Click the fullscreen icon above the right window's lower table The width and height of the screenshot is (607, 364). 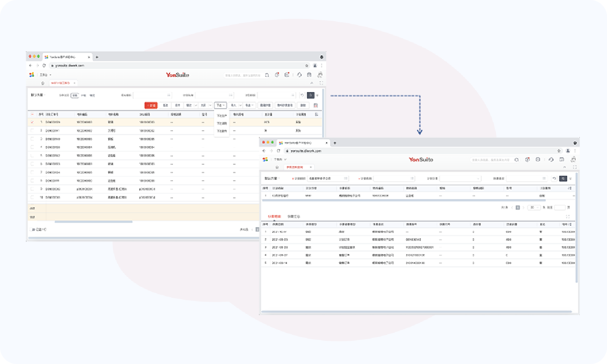[x=567, y=217]
